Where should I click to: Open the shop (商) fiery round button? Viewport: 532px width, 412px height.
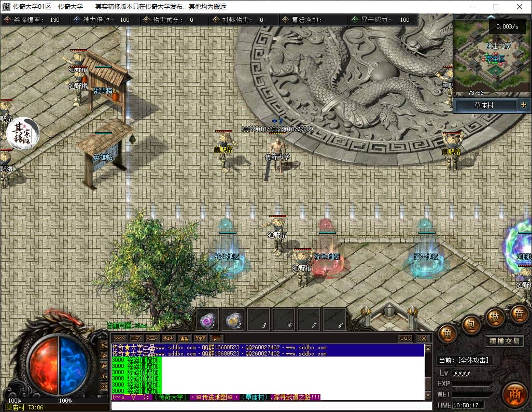514,395
